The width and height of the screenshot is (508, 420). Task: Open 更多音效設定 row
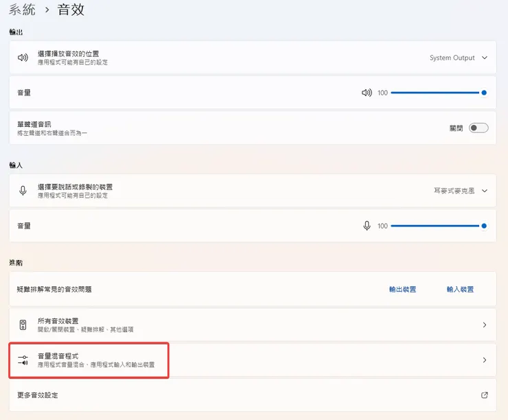click(x=253, y=395)
